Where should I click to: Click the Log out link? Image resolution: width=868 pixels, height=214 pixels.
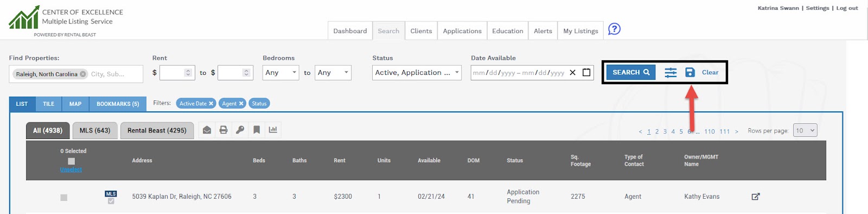click(x=847, y=8)
